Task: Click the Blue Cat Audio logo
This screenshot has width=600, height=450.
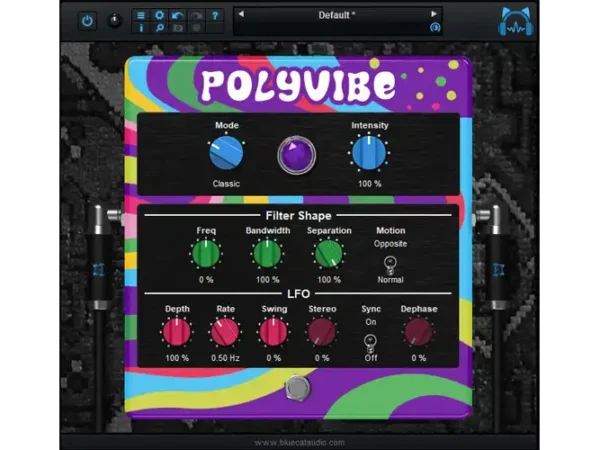Action: [x=516, y=22]
